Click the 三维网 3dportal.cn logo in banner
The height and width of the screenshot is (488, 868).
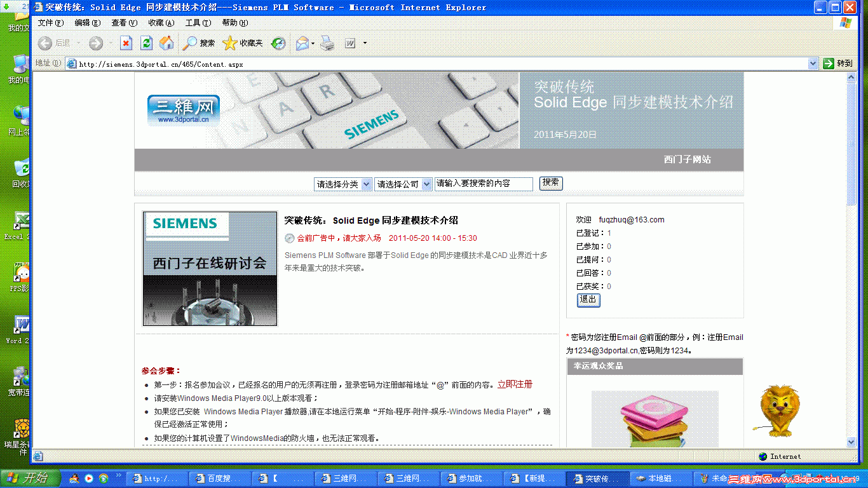click(184, 110)
